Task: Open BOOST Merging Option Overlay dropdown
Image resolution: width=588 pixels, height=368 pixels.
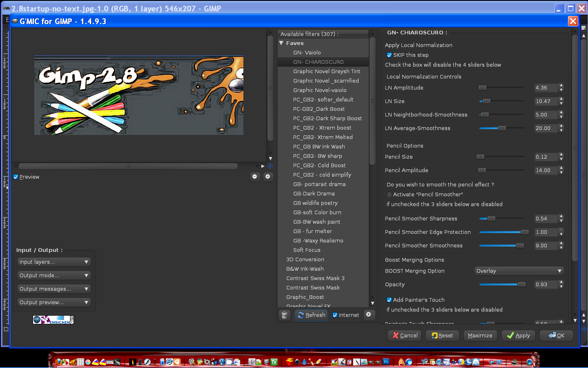Action: (519, 271)
